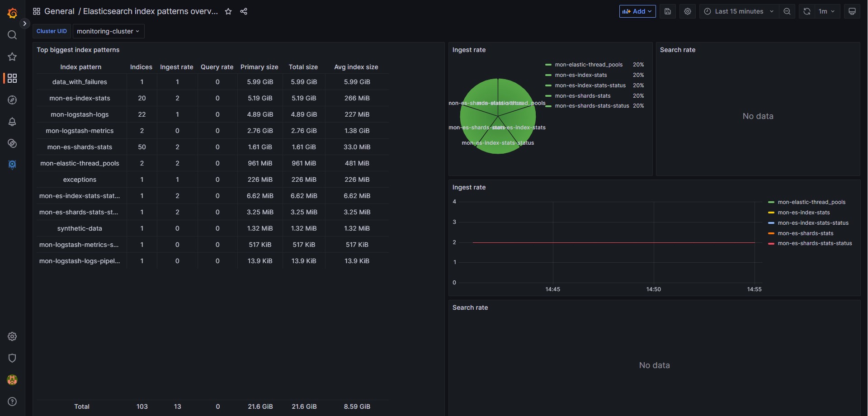This screenshot has height=416, width=868.
Task: Expand the Last 15 minutes time range picker
Action: click(x=739, y=11)
